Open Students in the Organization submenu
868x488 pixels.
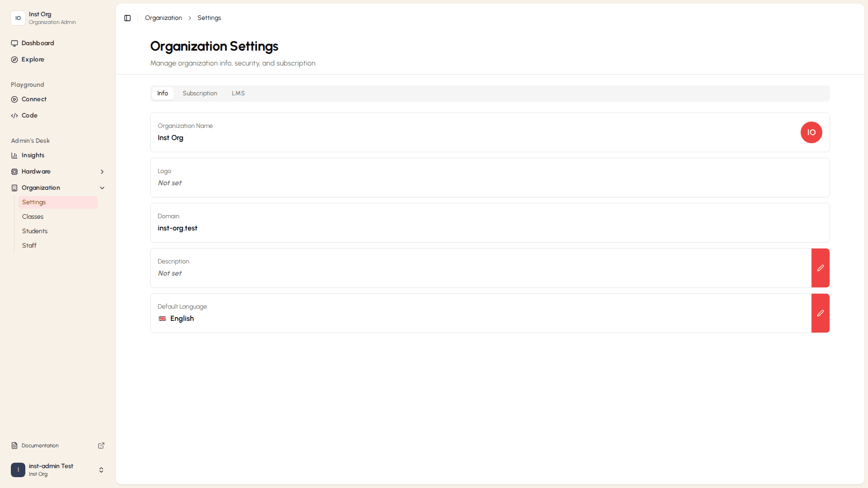coord(58,231)
